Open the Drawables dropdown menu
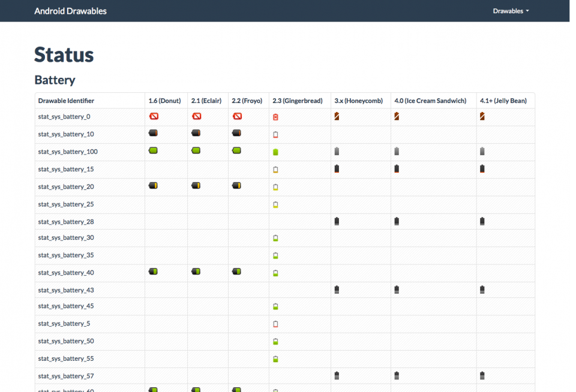Screen dimensions: 576x392 511,11
